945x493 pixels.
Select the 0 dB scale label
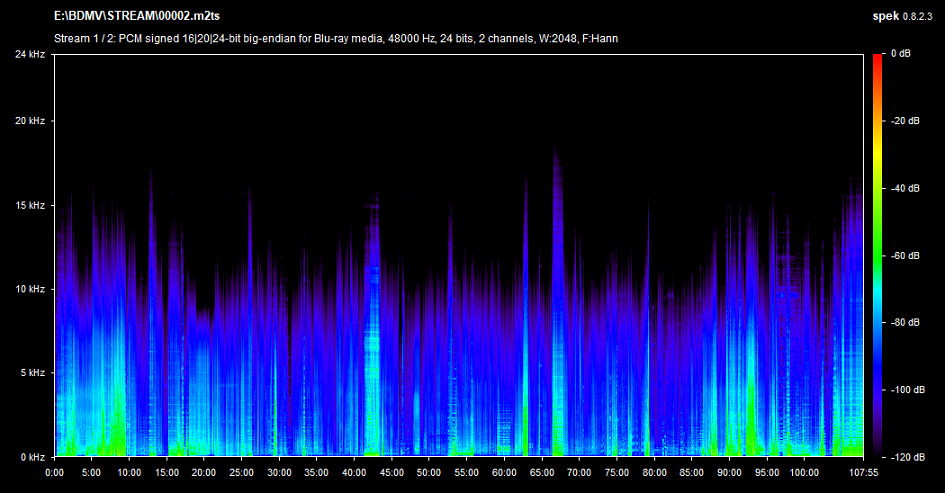[x=899, y=54]
